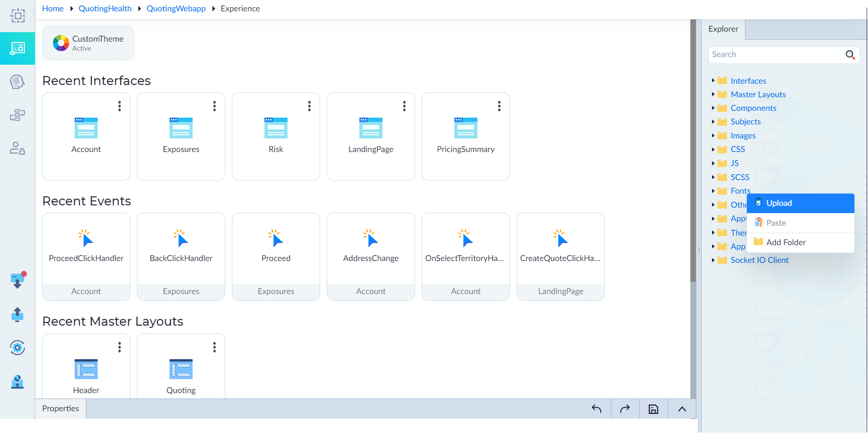Screen dimensions: 868x437
Task: Open the OnSelectTerritoryHa... event card
Action: (466, 256)
